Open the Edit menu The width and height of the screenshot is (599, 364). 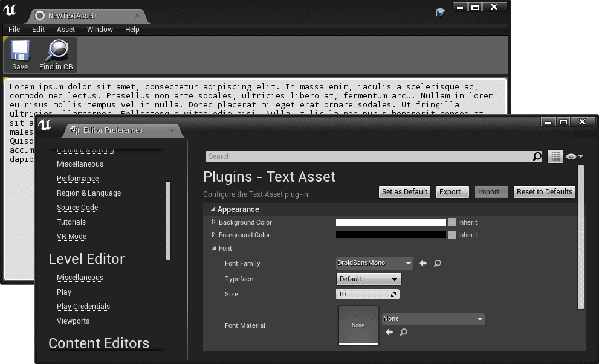click(38, 30)
